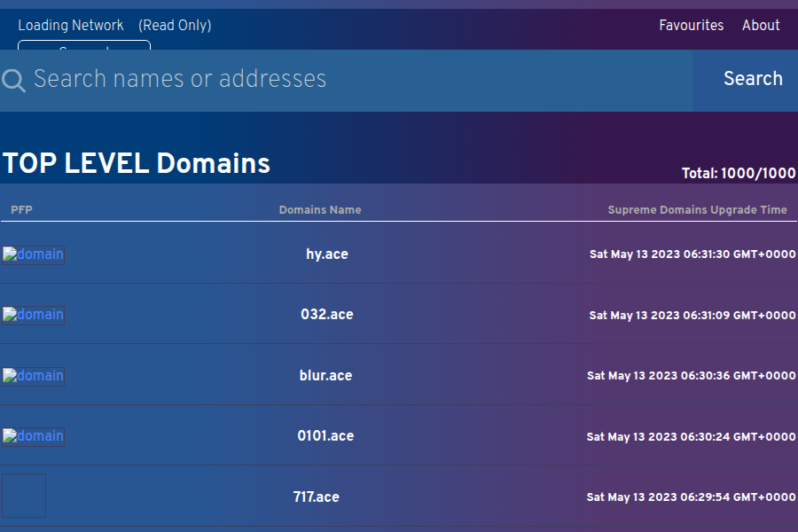Click the Domains Name column header
This screenshot has height=532, width=798.
tap(320, 210)
